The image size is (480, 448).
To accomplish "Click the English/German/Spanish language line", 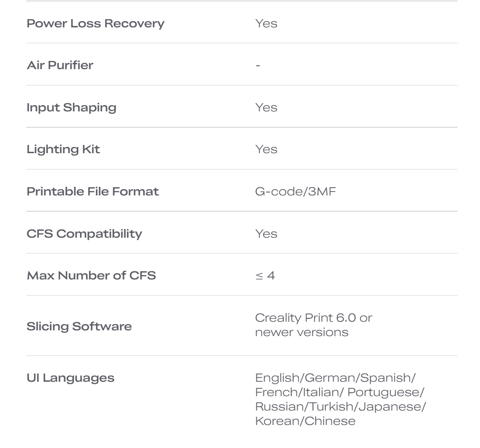I will tap(336, 378).
